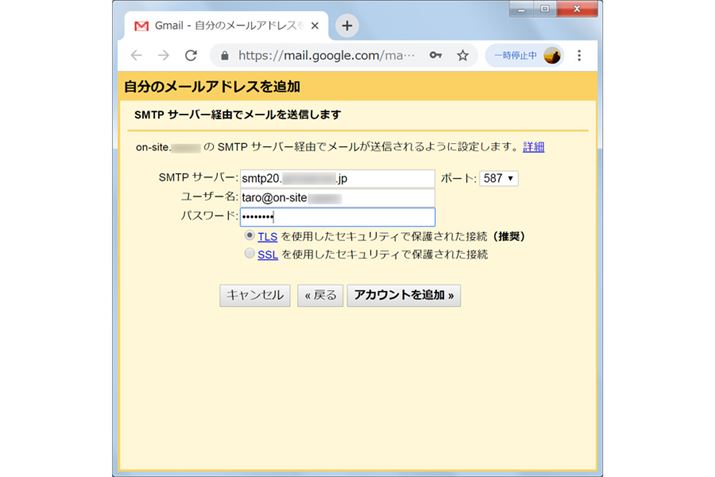The height and width of the screenshot is (477, 715).
Task: Bookmark this page with star icon
Action: tap(462, 56)
